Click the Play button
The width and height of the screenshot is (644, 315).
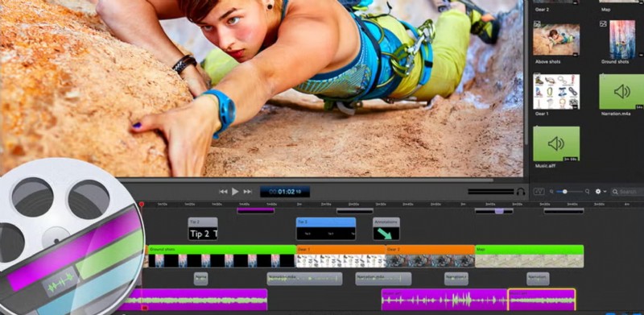click(x=235, y=191)
